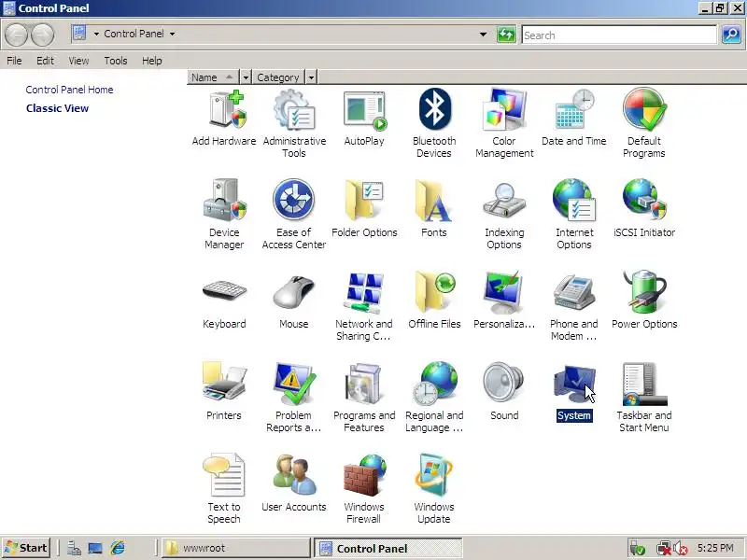The width and height of the screenshot is (747, 560).
Task: Open Ease of Access Center
Action: [x=294, y=215]
